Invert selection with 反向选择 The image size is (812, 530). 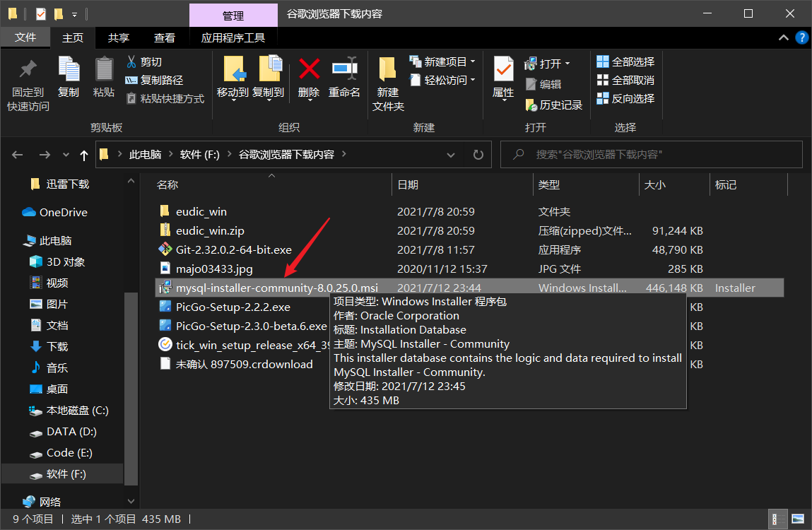(625, 98)
